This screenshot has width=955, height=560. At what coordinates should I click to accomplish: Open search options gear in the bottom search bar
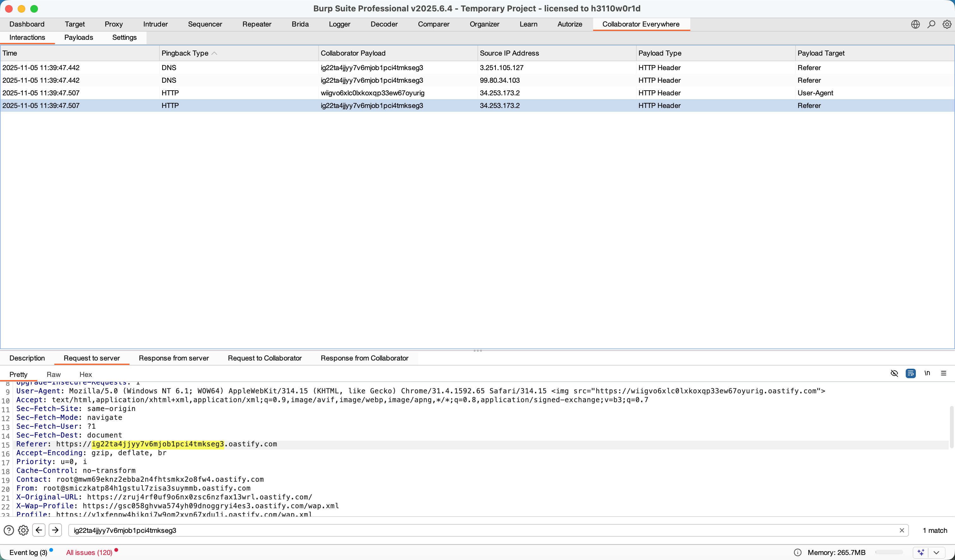23,530
